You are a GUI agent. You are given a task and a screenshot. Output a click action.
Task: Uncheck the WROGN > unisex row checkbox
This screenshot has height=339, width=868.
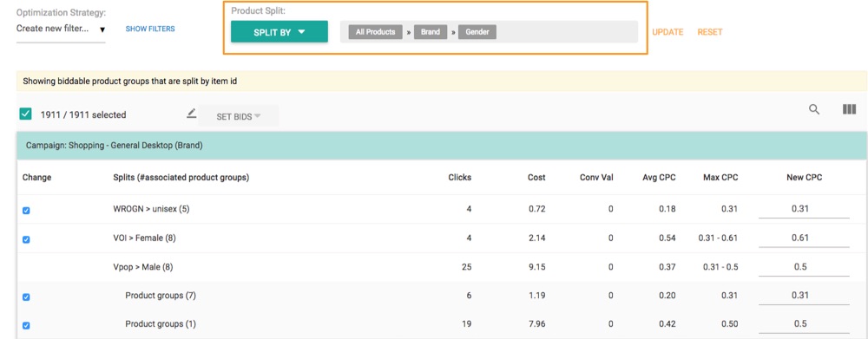(x=26, y=211)
